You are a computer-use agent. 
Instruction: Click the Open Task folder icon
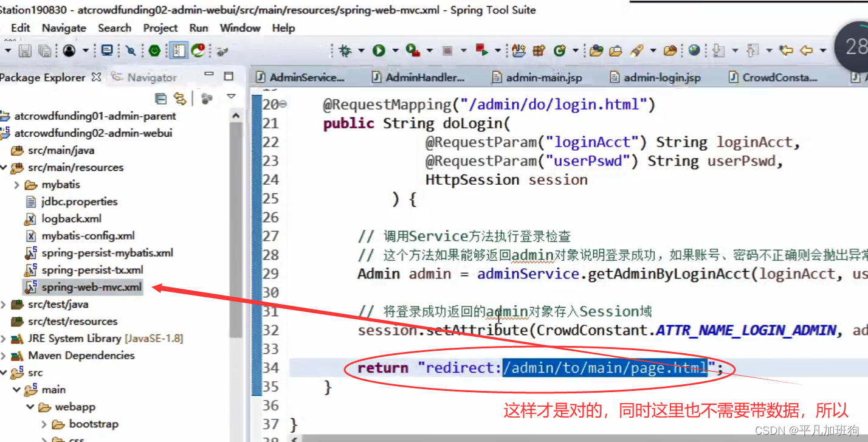(616, 50)
